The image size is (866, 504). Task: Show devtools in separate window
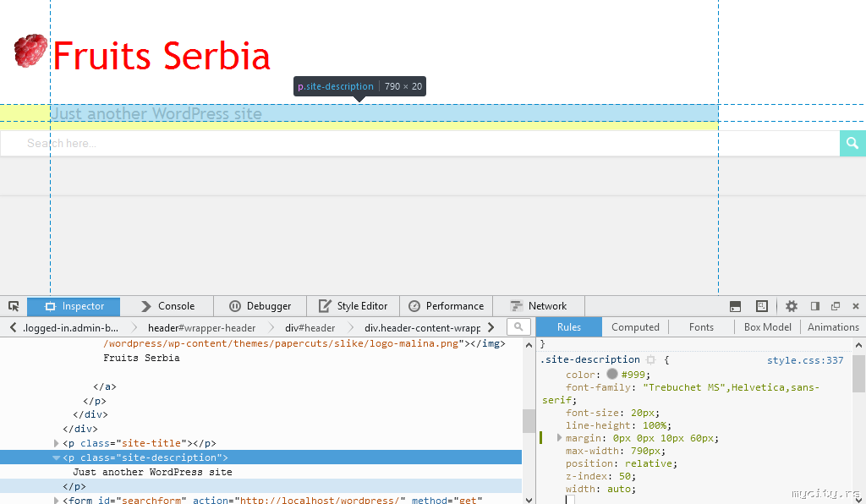click(x=836, y=306)
